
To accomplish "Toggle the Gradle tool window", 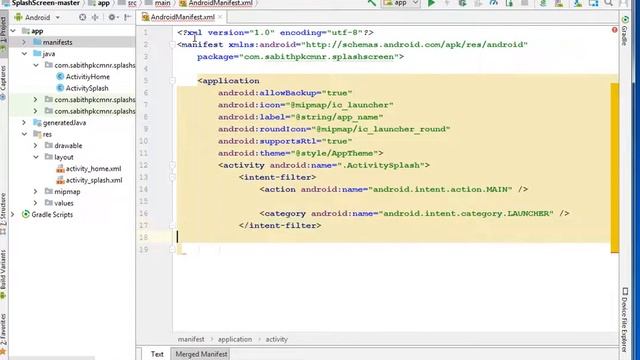I will [x=624, y=31].
